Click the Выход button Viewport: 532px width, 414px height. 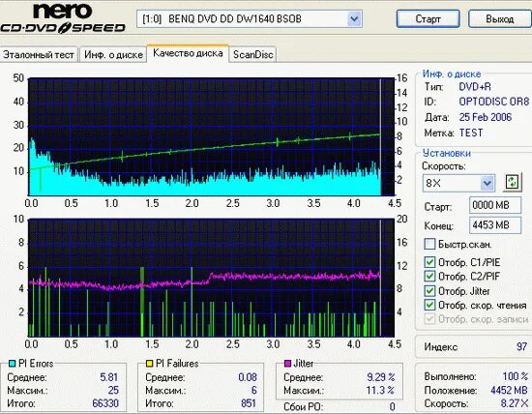[500, 19]
